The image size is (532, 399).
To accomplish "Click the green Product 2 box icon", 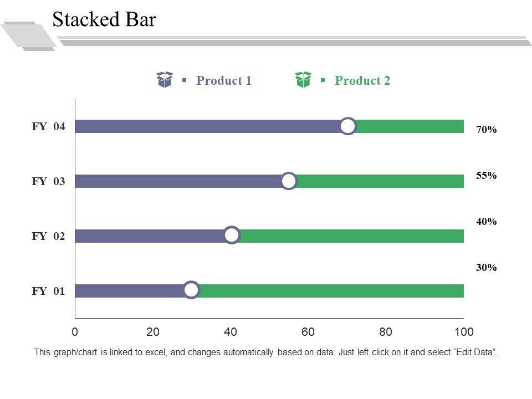I will tap(303, 80).
